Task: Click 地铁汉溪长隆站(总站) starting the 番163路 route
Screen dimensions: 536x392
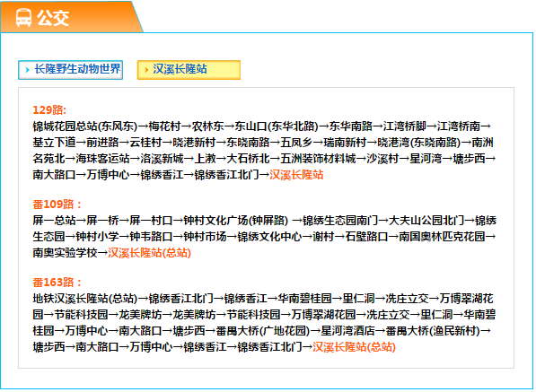Action: pyautogui.click(x=84, y=299)
